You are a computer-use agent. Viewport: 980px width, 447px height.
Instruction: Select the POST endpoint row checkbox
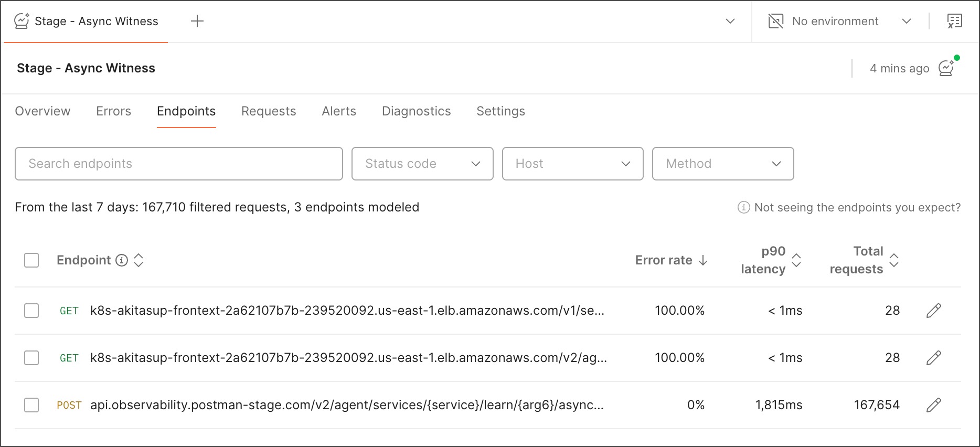(x=31, y=405)
